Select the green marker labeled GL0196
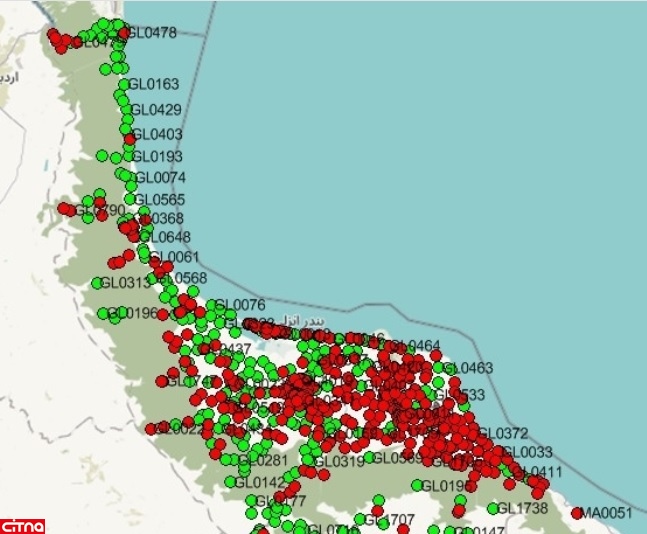The height and width of the screenshot is (534, 647). pos(103,313)
